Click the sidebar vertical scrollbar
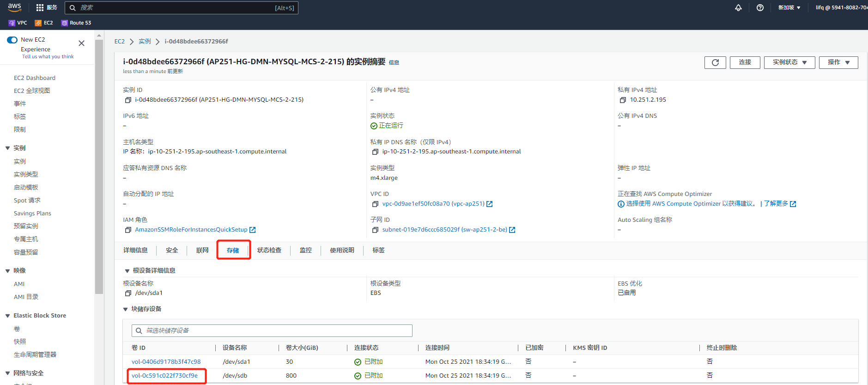This screenshot has width=868, height=385. click(99, 166)
